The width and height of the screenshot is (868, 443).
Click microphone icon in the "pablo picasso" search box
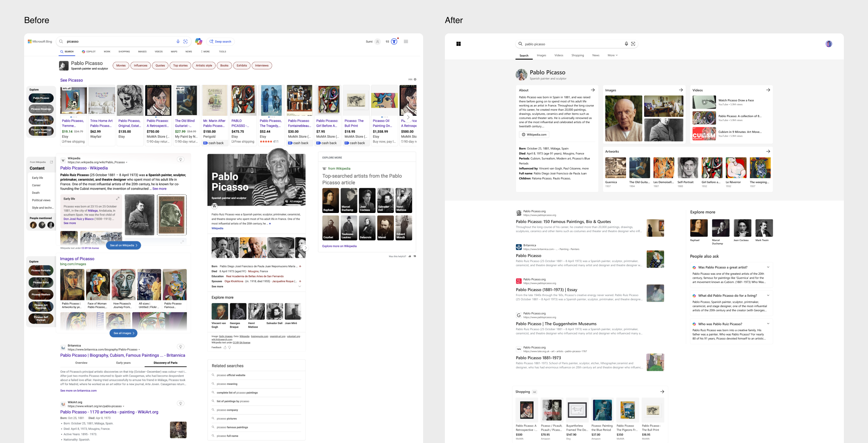pos(626,44)
